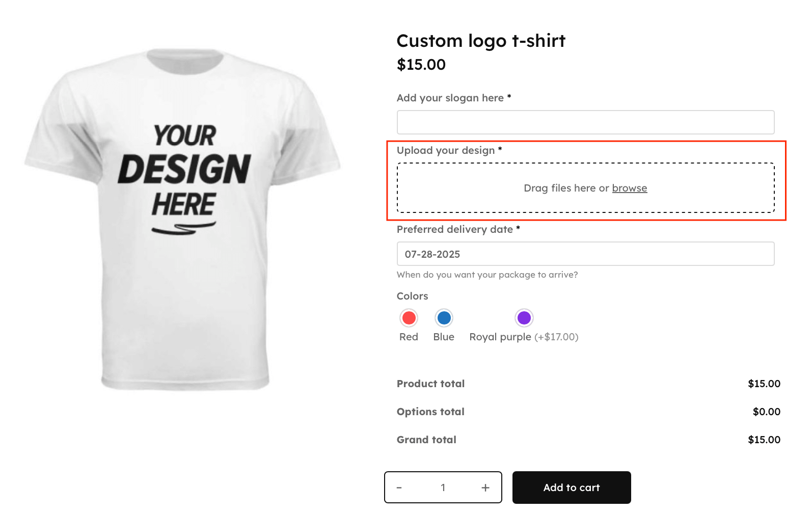The width and height of the screenshot is (812, 513).
Task: Click the quantity number field
Action: point(443,488)
